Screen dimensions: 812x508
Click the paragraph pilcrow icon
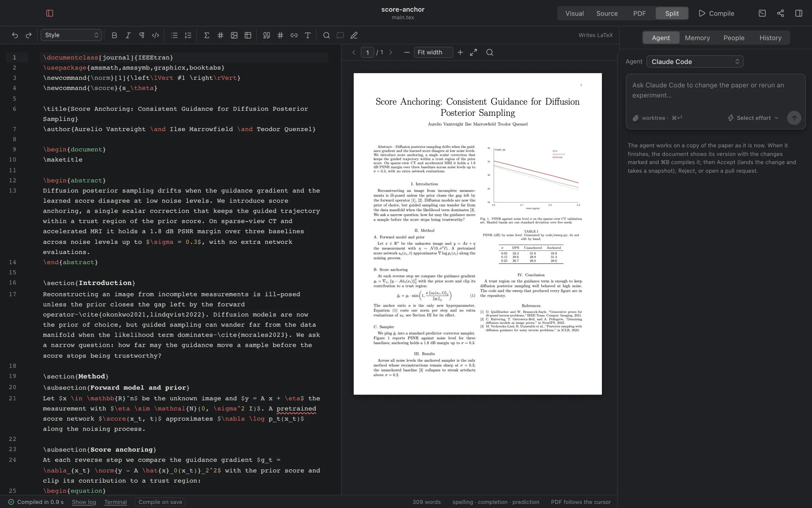(142, 35)
